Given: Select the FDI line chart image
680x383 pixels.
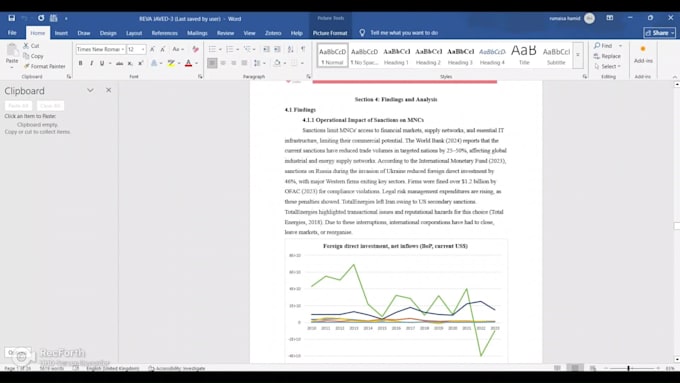Looking at the screenshot, I should (396, 301).
